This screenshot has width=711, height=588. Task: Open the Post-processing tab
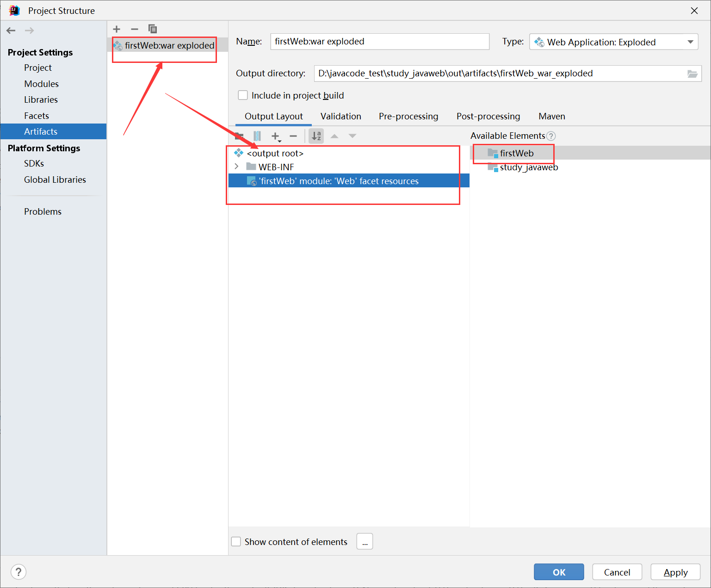pos(488,117)
